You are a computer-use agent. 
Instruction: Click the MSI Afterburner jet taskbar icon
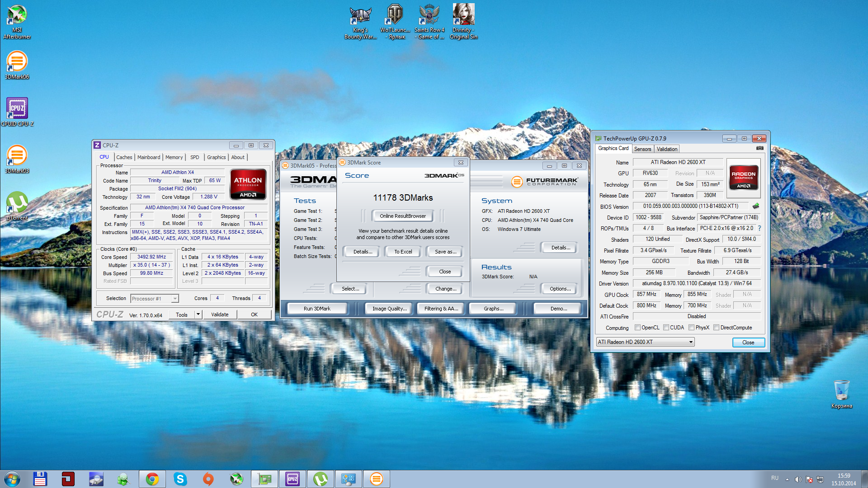point(236,479)
